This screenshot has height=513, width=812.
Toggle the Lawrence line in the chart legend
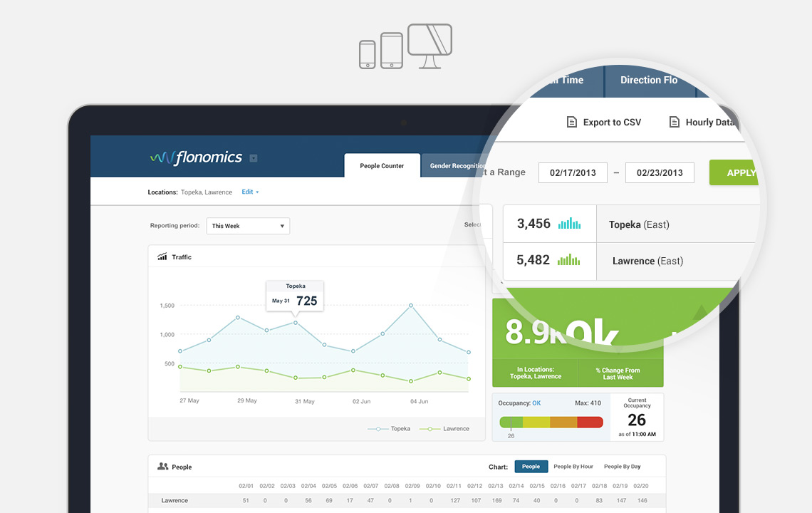(x=445, y=428)
